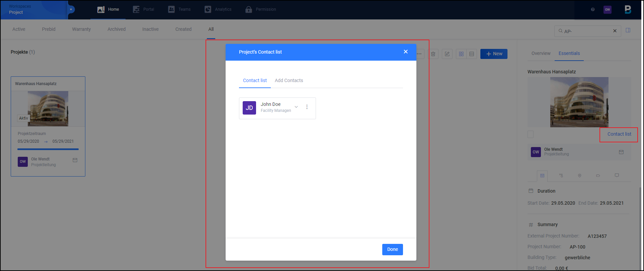Expand John Doe's role dropdown chevron
The image size is (644, 271).
click(x=296, y=107)
